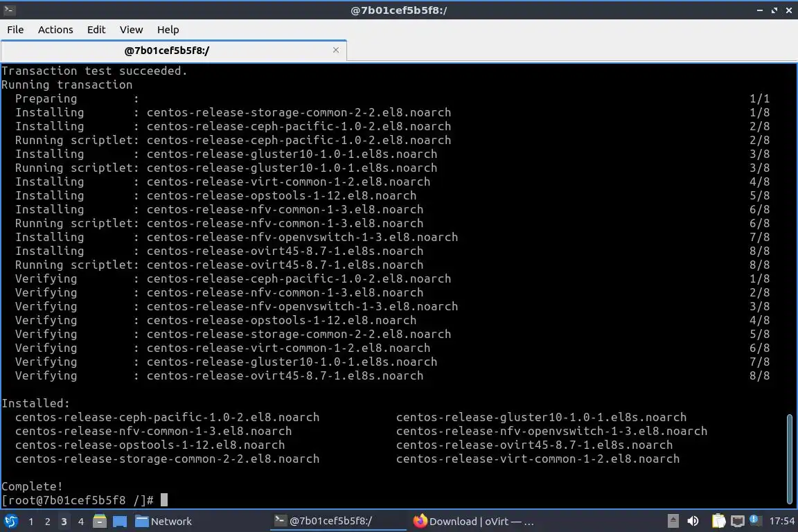Click 'centos-release-opstools' in Installed list
Image resolution: width=798 pixels, height=532 pixels.
click(150, 445)
